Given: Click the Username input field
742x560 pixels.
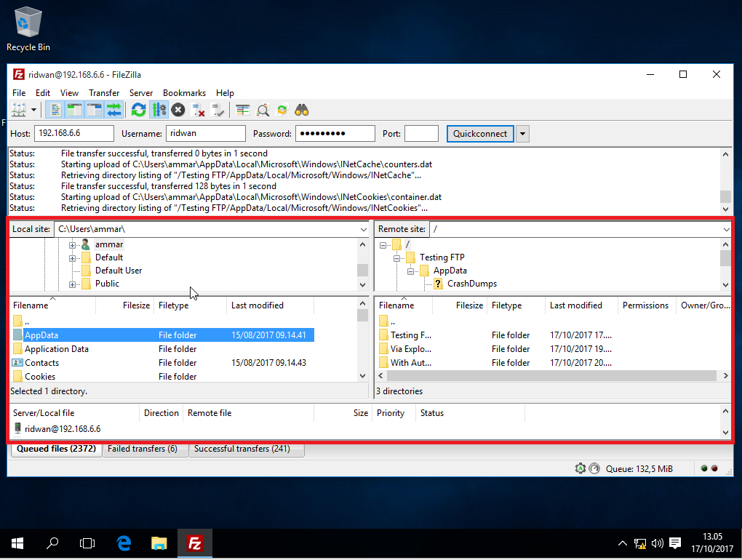Looking at the screenshot, I should click(205, 133).
